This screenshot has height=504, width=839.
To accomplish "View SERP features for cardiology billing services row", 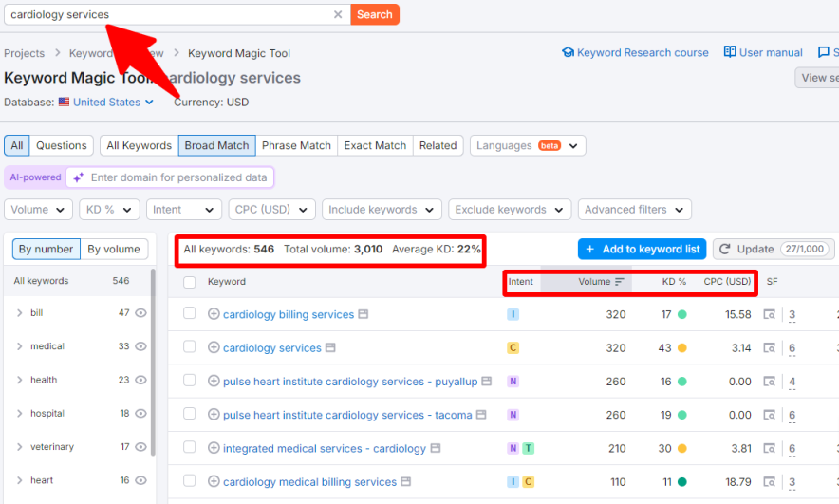I will [x=770, y=314].
